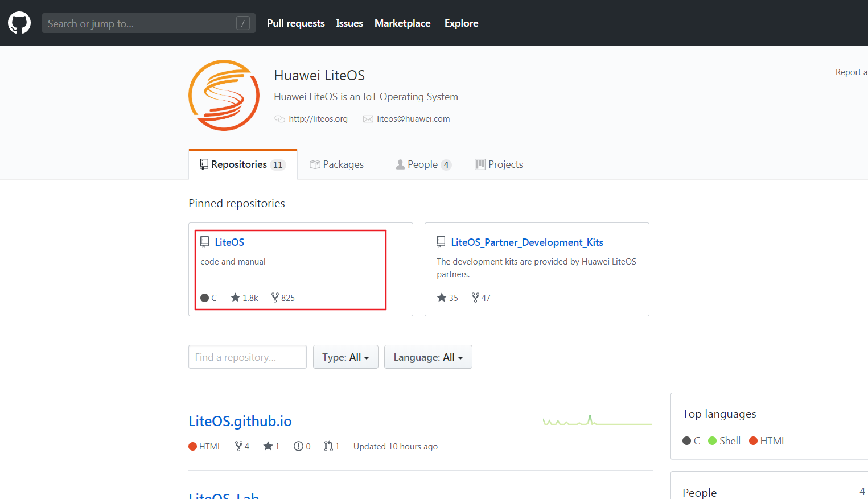Click the Huawei LiteOS organization name
The image size is (868, 499).
tap(319, 76)
